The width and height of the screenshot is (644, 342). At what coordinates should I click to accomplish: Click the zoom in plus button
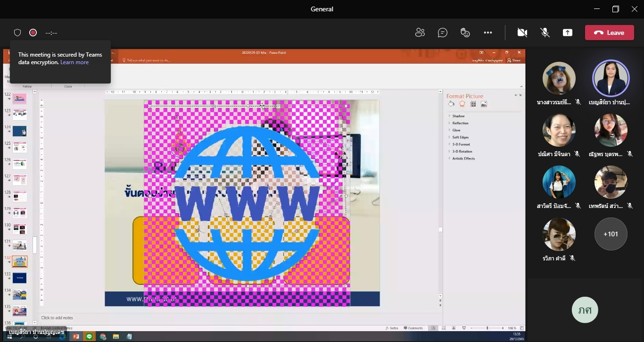click(503, 328)
